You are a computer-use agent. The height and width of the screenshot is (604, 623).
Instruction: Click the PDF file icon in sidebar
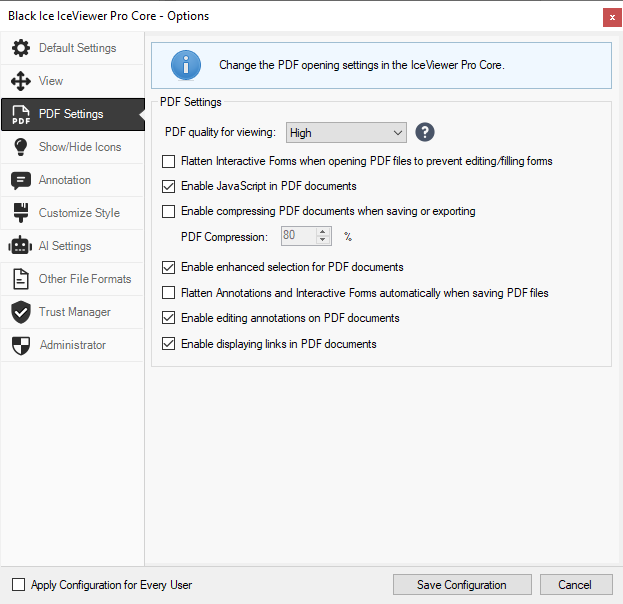[21, 114]
